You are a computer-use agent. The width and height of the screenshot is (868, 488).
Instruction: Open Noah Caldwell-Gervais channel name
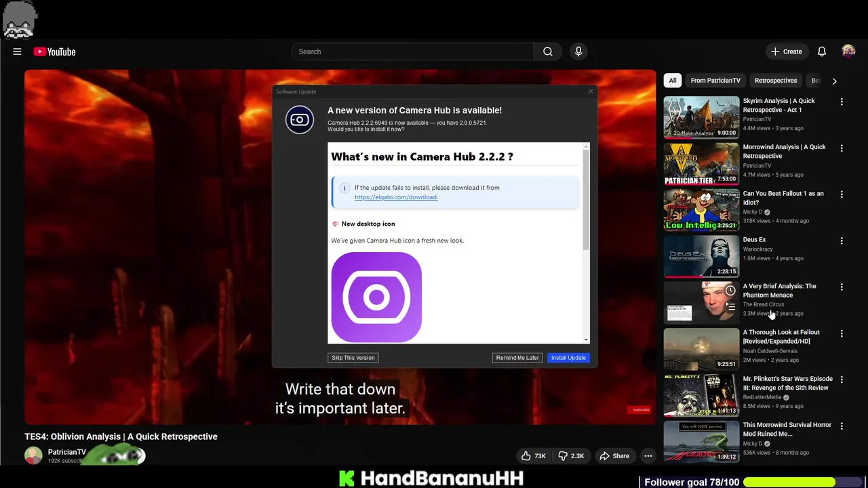tap(770, 351)
